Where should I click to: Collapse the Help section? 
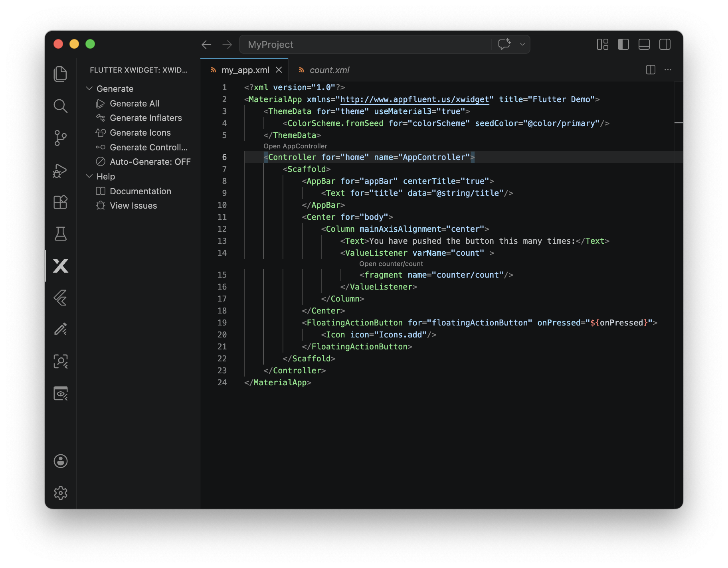tap(89, 176)
